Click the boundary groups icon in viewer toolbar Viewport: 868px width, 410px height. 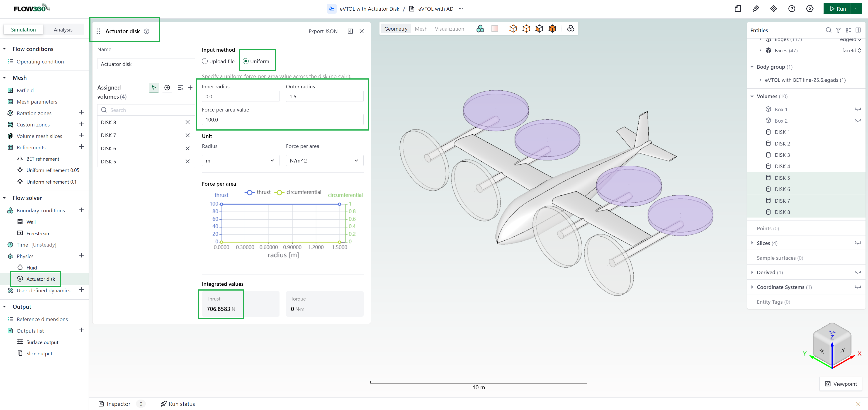click(480, 29)
